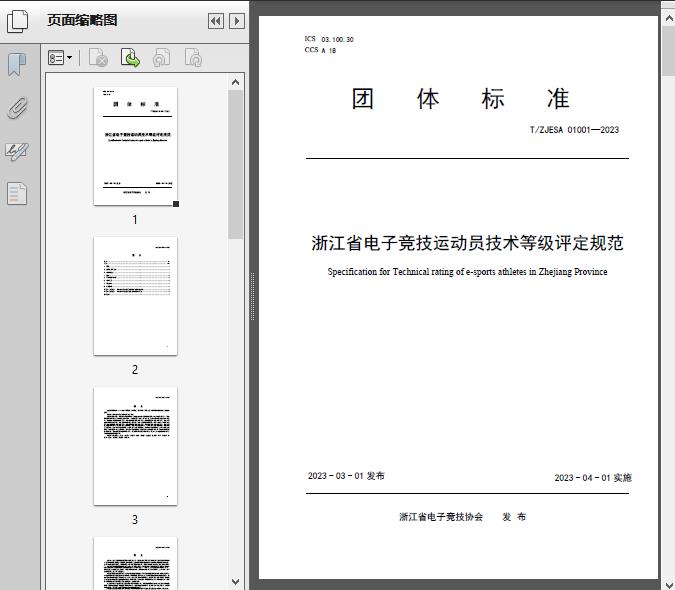Click document view scroll up arrow

click(x=669, y=19)
